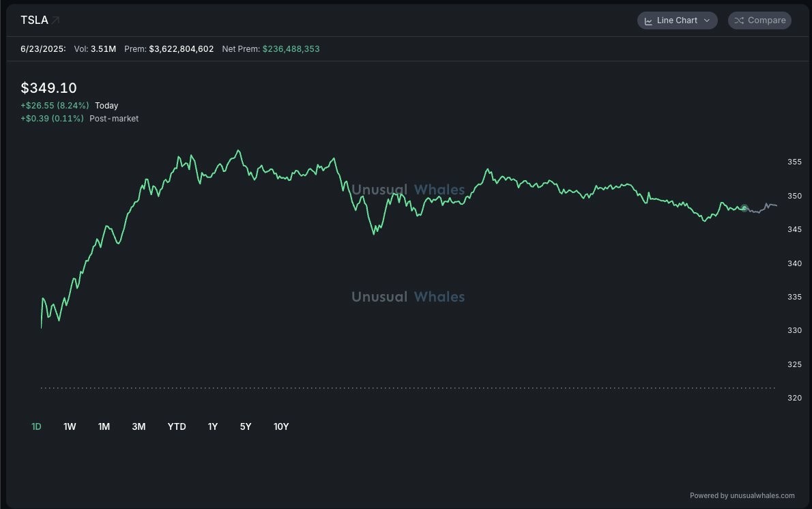Open the unusualwhales.com powered-by link
812x509 pixels.
pyautogui.click(x=762, y=495)
